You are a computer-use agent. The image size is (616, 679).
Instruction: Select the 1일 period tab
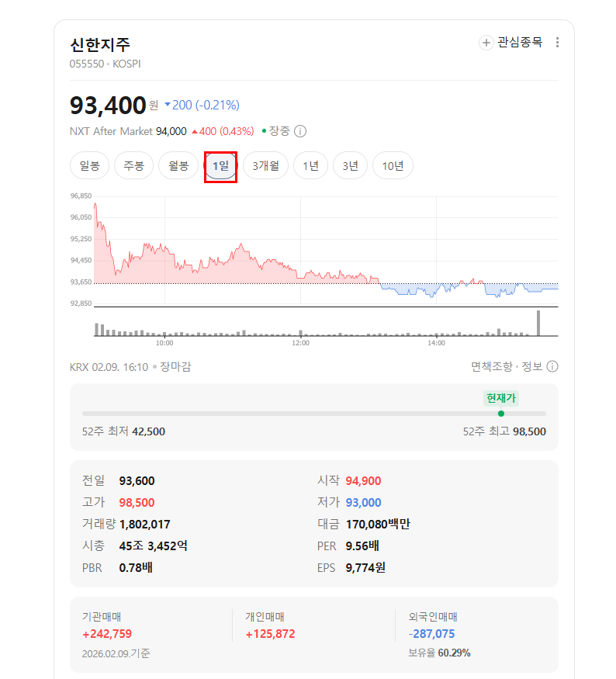coord(221,166)
